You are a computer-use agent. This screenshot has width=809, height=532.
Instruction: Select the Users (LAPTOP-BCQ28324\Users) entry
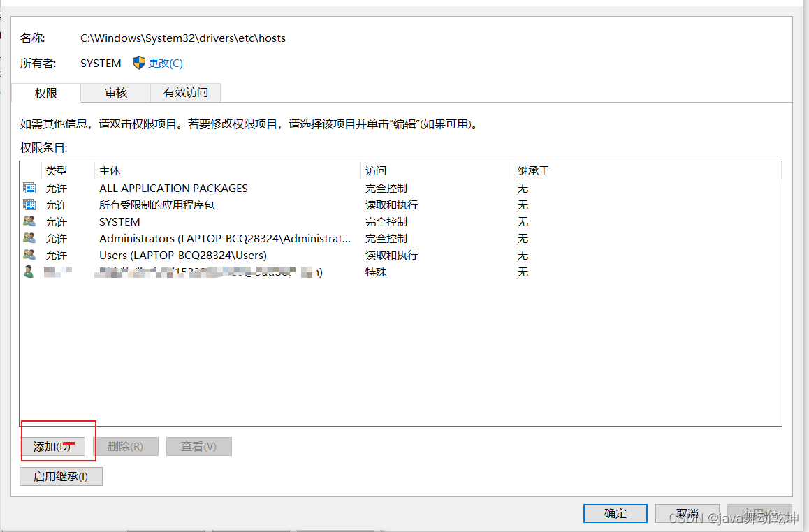tap(183, 255)
